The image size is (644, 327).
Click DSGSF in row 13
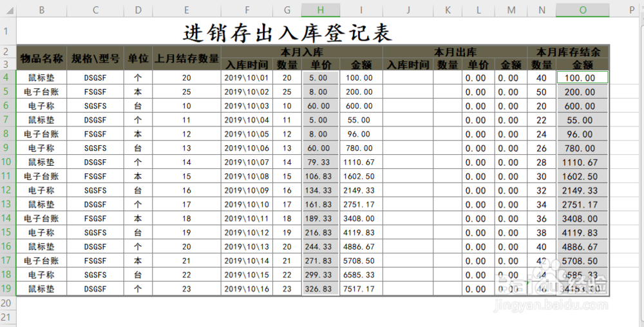[95, 204]
